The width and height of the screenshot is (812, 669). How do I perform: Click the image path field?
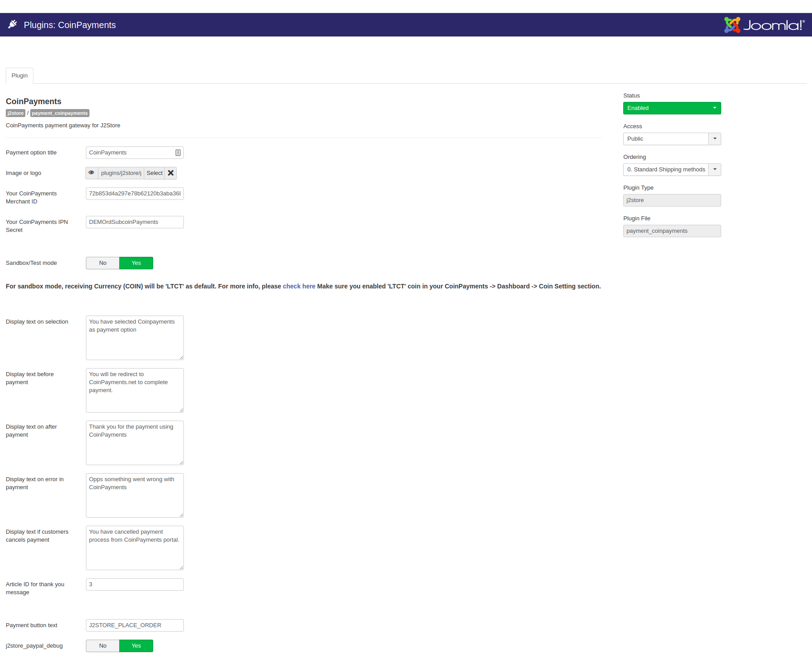coord(121,173)
